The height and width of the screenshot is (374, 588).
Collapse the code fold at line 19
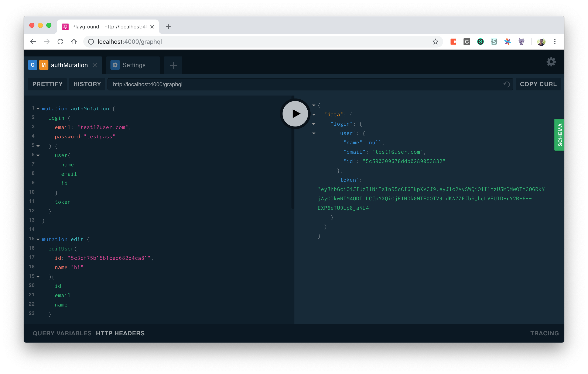click(x=38, y=277)
